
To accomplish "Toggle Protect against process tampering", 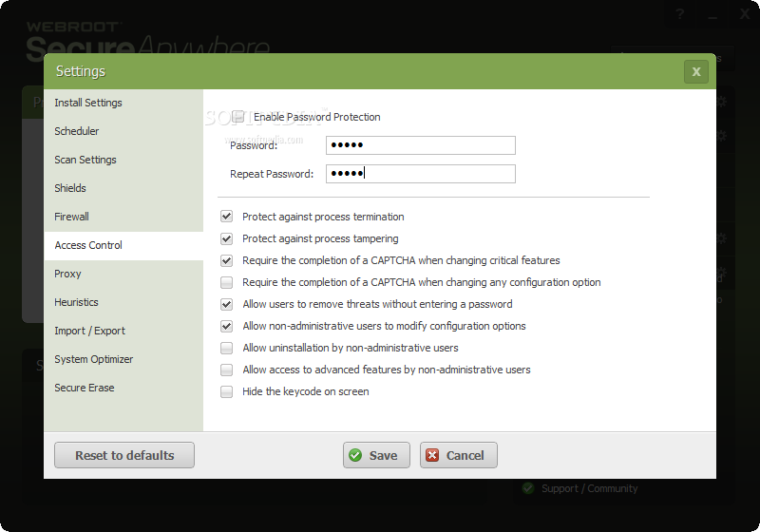I will click(226, 238).
